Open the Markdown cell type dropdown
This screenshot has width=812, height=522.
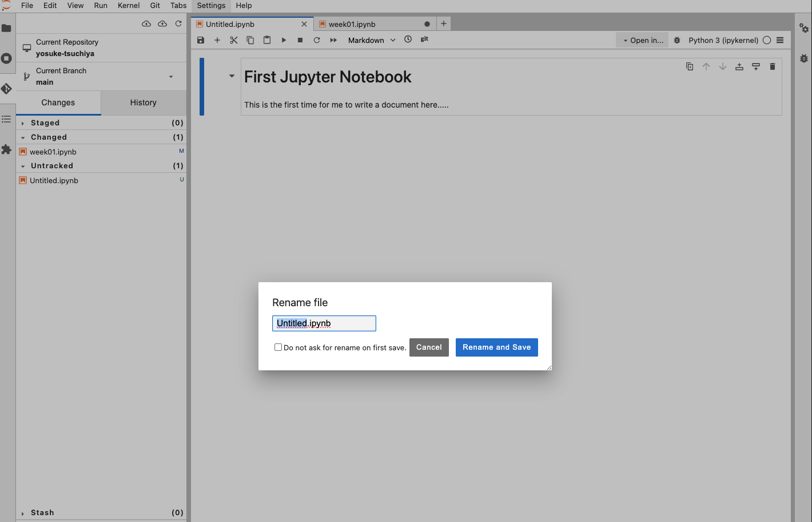371,40
